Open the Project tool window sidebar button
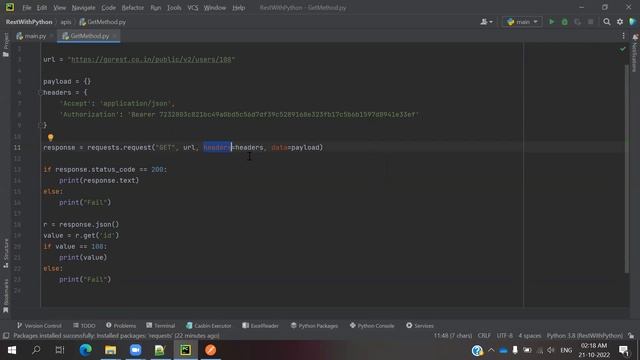Image resolution: width=640 pixels, height=360 pixels. point(6,45)
